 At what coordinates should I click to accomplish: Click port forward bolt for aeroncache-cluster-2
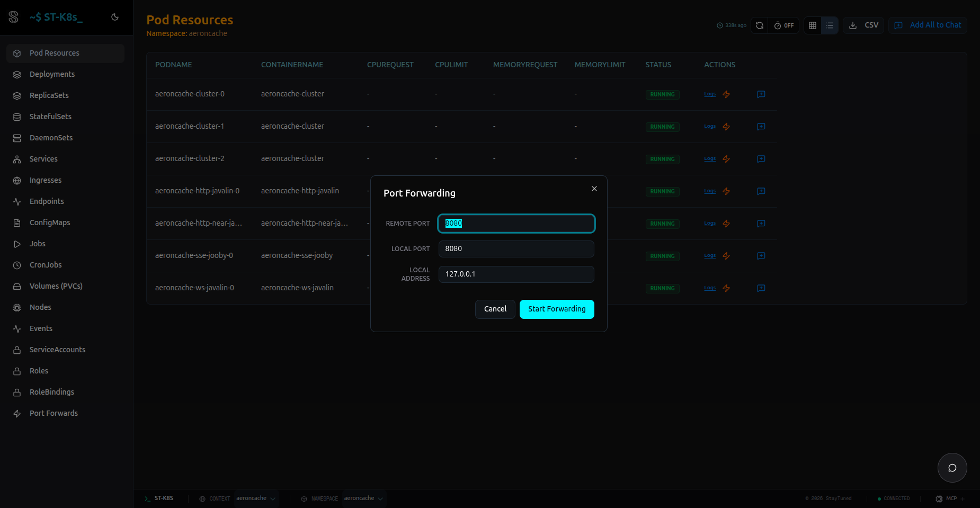click(x=726, y=159)
